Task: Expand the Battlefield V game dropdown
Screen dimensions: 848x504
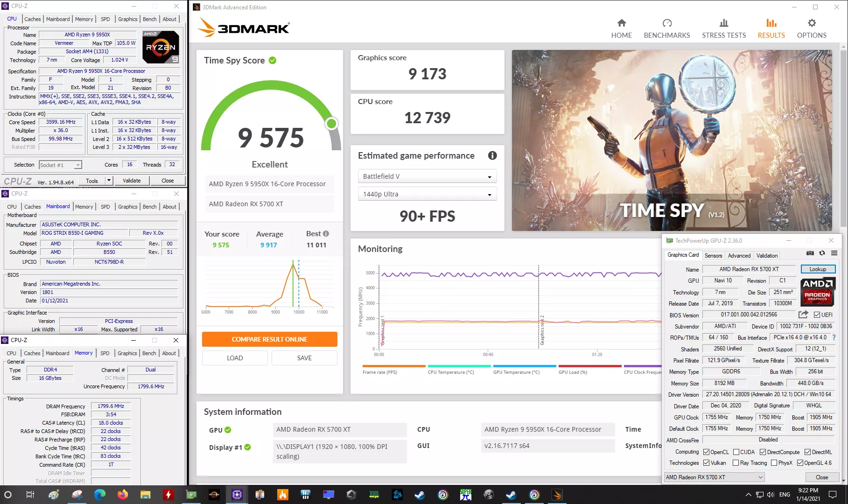Action: 427,176
